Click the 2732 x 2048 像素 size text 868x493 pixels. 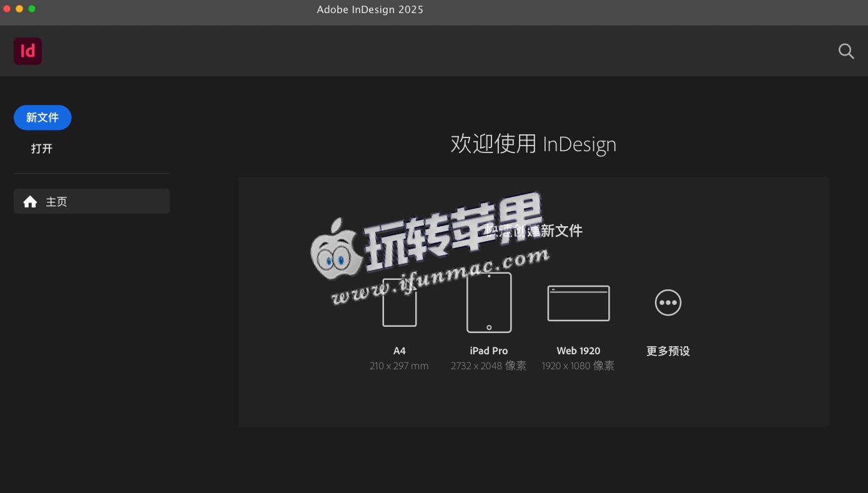489,366
